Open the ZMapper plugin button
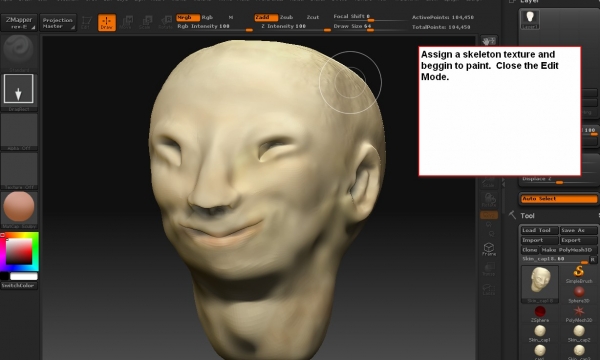 tap(19, 23)
